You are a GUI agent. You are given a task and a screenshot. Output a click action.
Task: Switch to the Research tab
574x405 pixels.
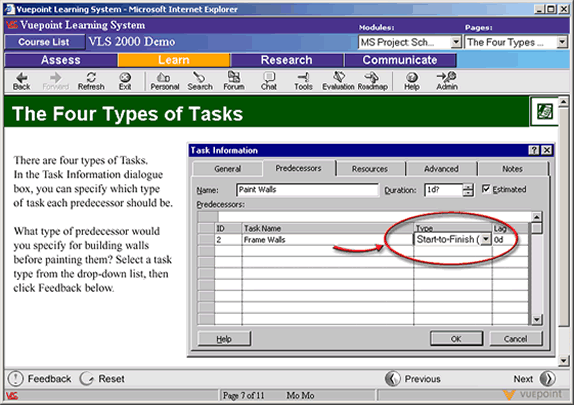point(287,60)
